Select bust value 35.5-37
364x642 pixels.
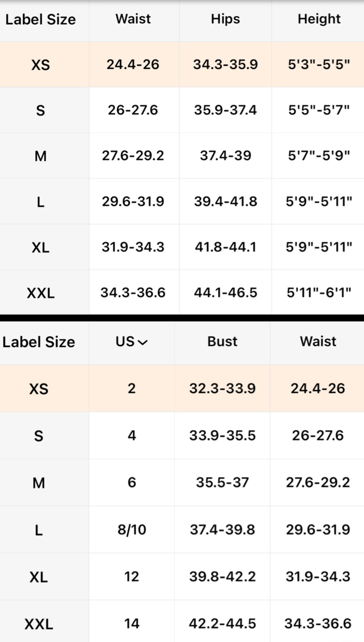pyautogui.click(x=222, y=482)
